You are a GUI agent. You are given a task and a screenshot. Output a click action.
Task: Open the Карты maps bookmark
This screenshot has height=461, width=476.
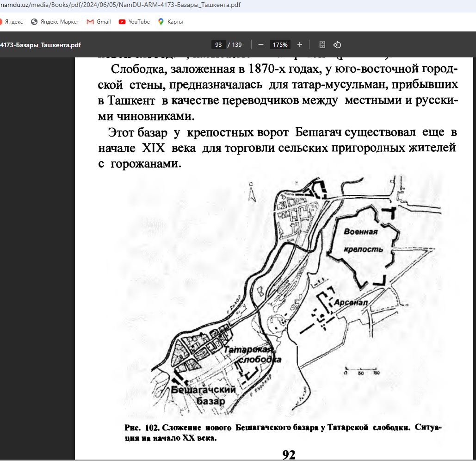(x=170, y=22)
